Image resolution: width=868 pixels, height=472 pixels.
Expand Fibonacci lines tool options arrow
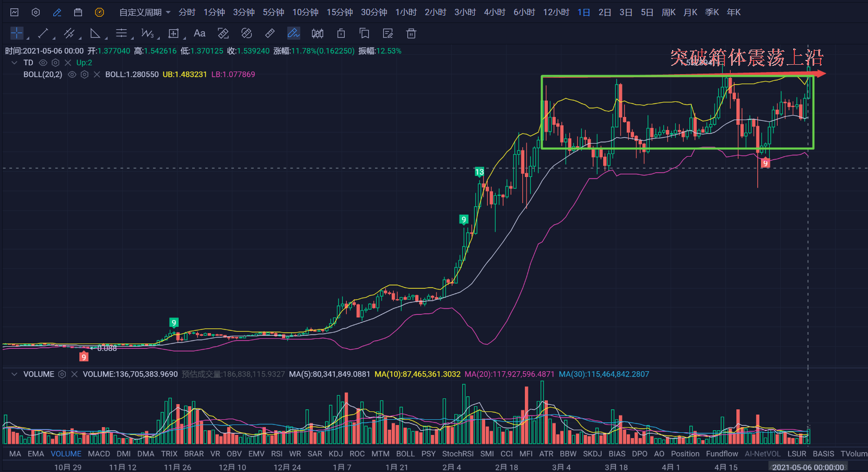click(132, 38)
